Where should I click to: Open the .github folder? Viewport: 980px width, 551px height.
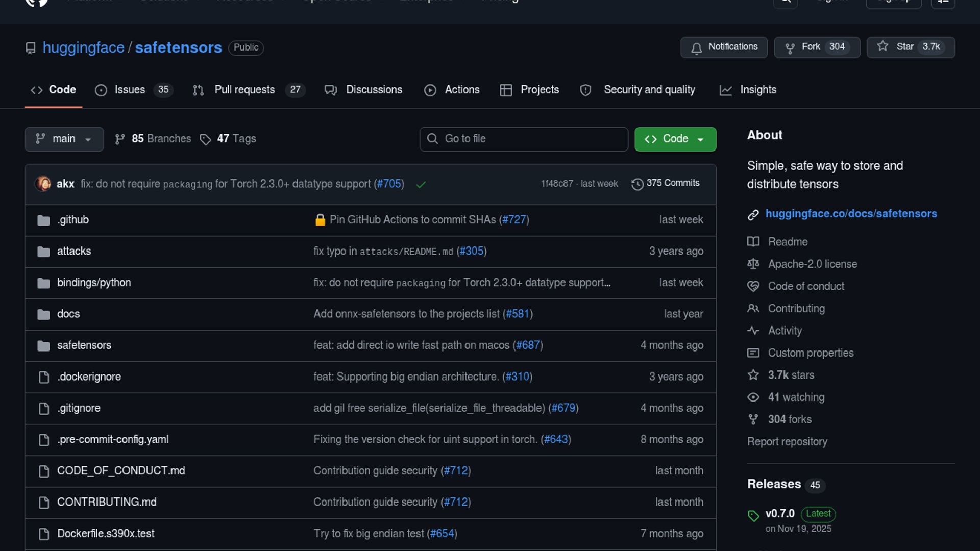click(73, 220)
